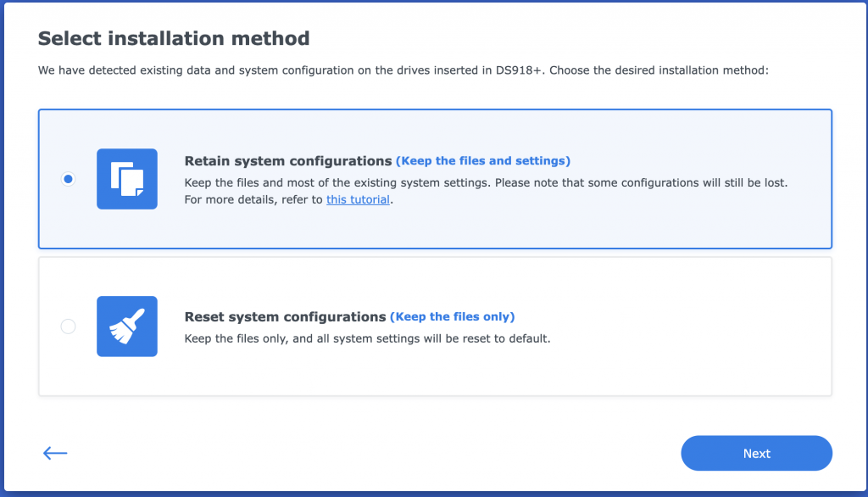The height and width of the screenshot is (497, 868).
Task: Select the Retain system configurations radio button
Action: (69, 179)
